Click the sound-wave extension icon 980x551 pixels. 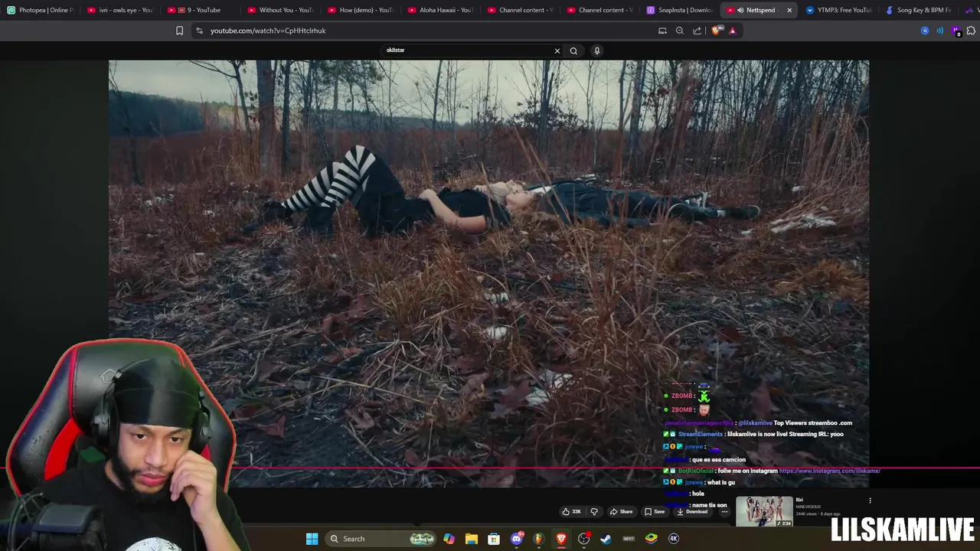point(940,31)
